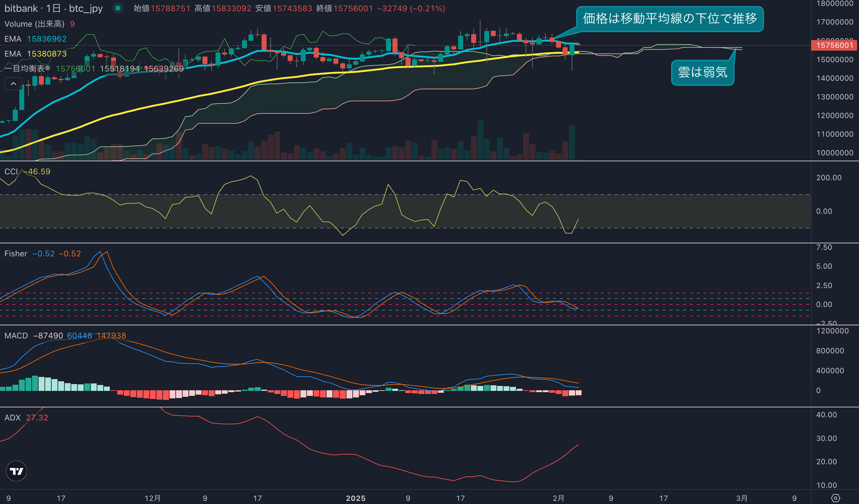Select the bitbank btc_jpy symbol title

tap(53, 8)
